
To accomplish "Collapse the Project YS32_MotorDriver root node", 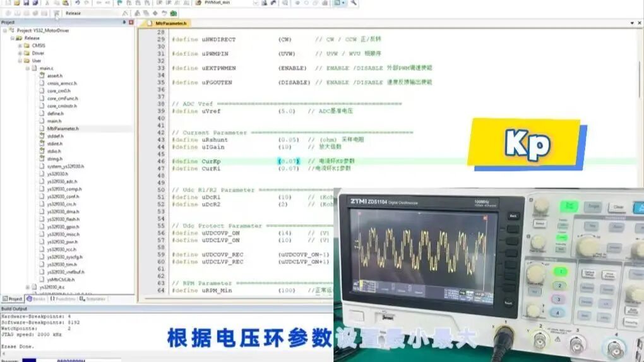I will click(x=5, y=30).
